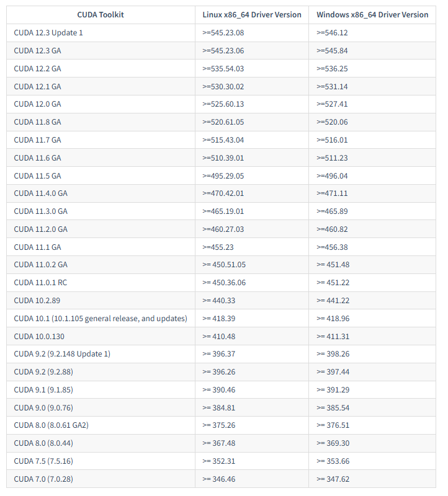The image size is (448, 496).
Task: Select the CUDA 12.0 GA cell
Action: [x=37, y=104]
